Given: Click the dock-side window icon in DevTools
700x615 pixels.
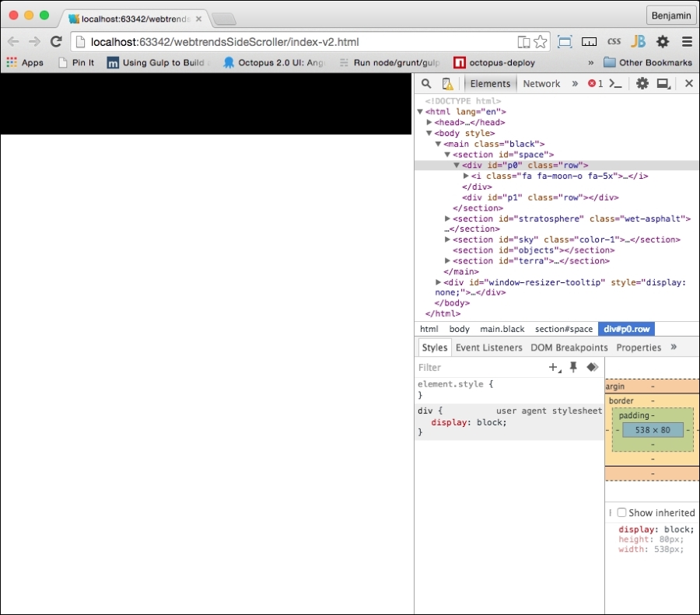Looking at the screenshot, I should point(663,84).
